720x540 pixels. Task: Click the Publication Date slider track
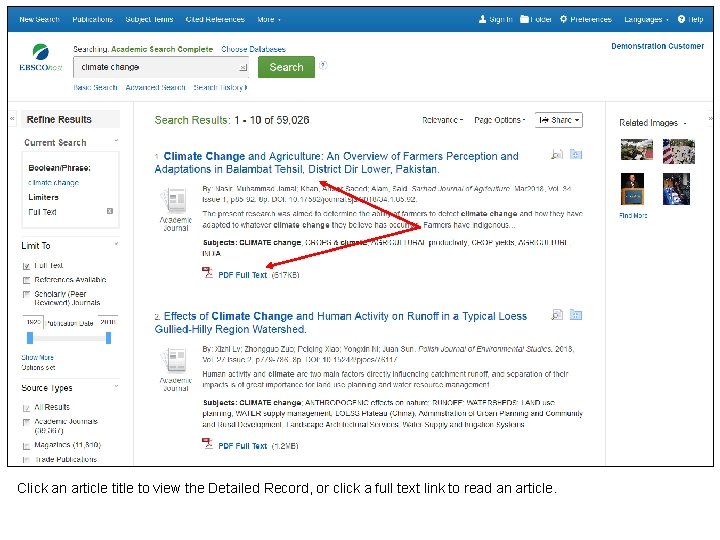click(69, 338)
